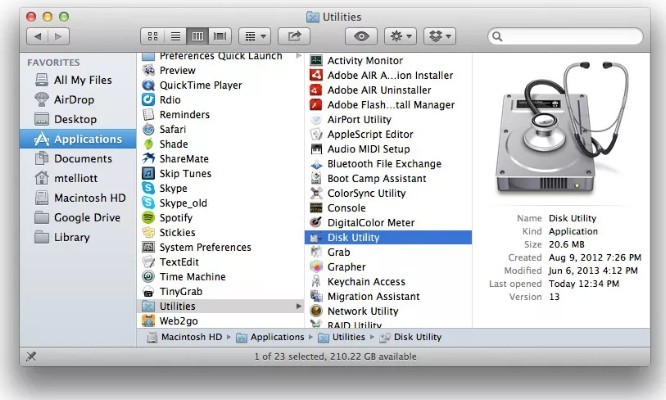Select Applications in the sidebar
This screenshot has width=666, height=400.
(x=78, y=139)
